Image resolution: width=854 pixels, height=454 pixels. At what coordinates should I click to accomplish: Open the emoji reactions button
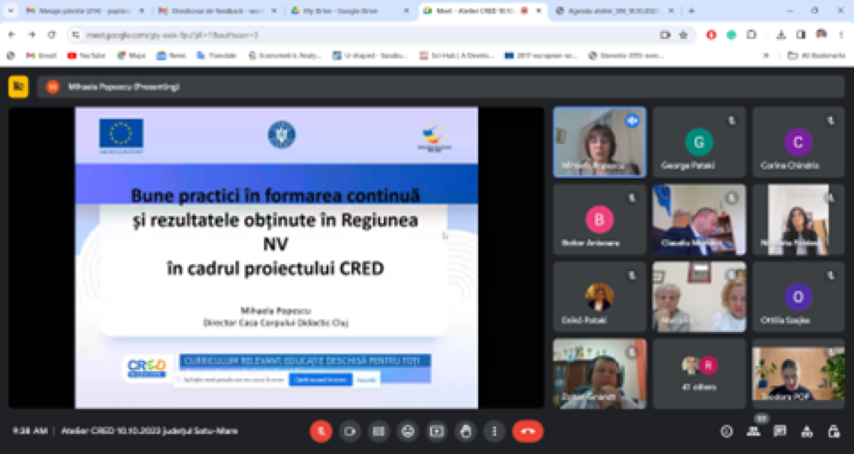coord(407,431)
